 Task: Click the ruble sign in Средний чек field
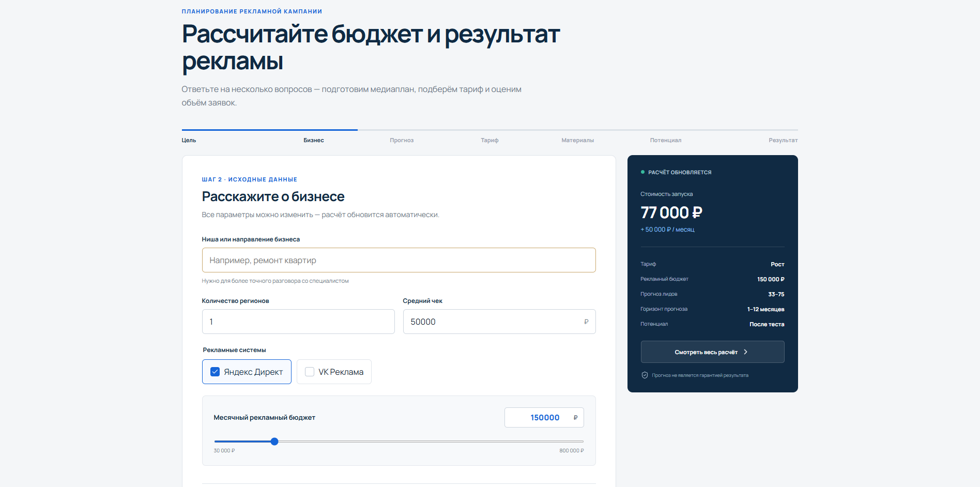point(586,322)
